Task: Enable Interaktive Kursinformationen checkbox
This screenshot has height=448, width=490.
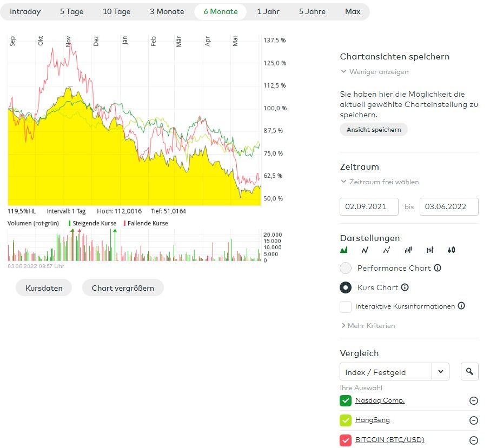Action: (346, 306)
